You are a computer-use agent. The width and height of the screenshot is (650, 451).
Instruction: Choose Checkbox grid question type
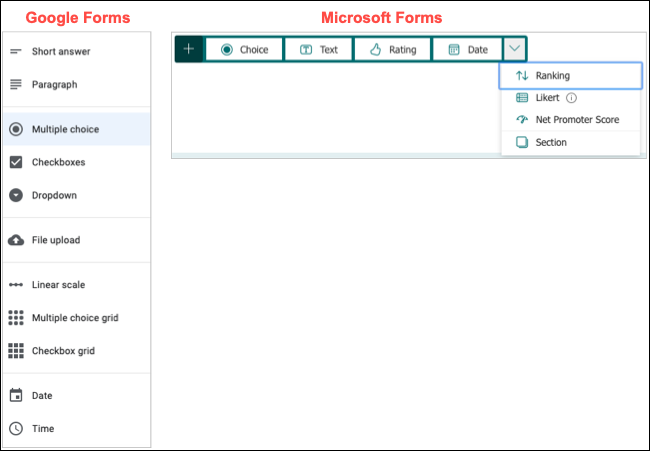[77, 351]
